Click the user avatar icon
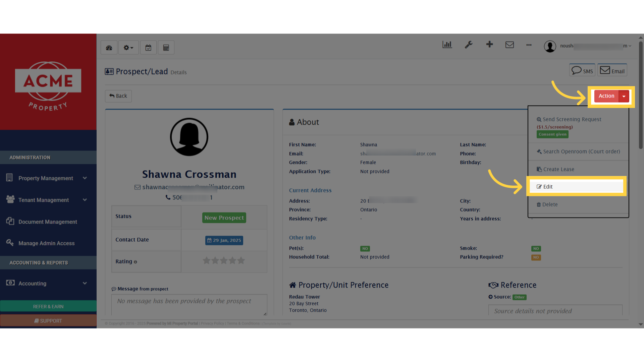Viewport: 644px width, 362px height. [550, 46]
